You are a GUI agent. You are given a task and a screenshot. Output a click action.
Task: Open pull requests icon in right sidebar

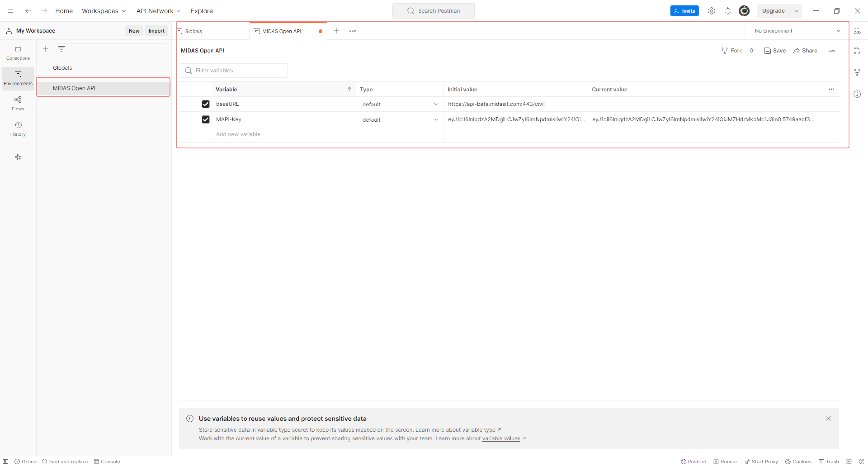pyautogui.click(x=857, y=51)
